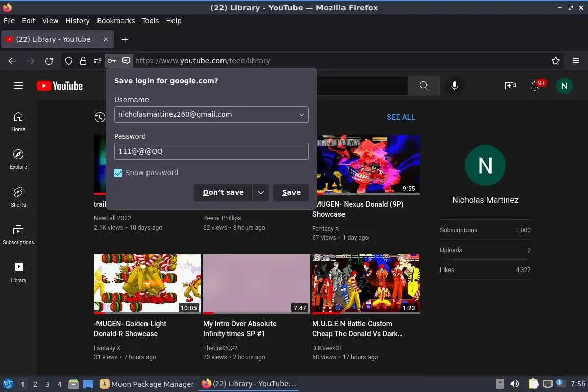Open the My Intro Over Absolute Infinity title
The image size is (588, 392).
click(239, 329)
